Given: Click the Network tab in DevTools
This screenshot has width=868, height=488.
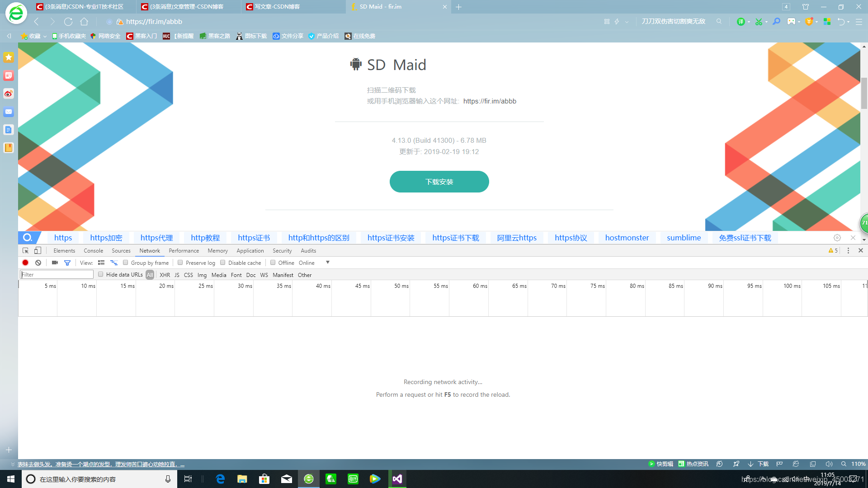Looking at the screenshot, I should 149,250.
